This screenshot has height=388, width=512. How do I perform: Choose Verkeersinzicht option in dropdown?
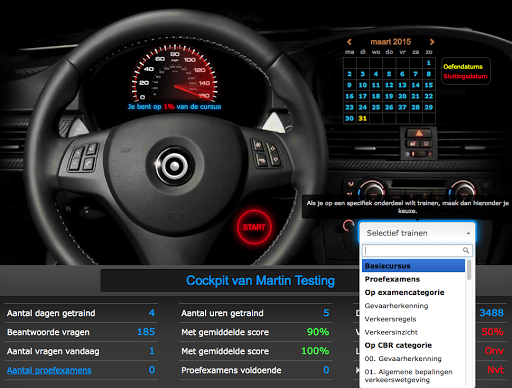tap(413, 332)
